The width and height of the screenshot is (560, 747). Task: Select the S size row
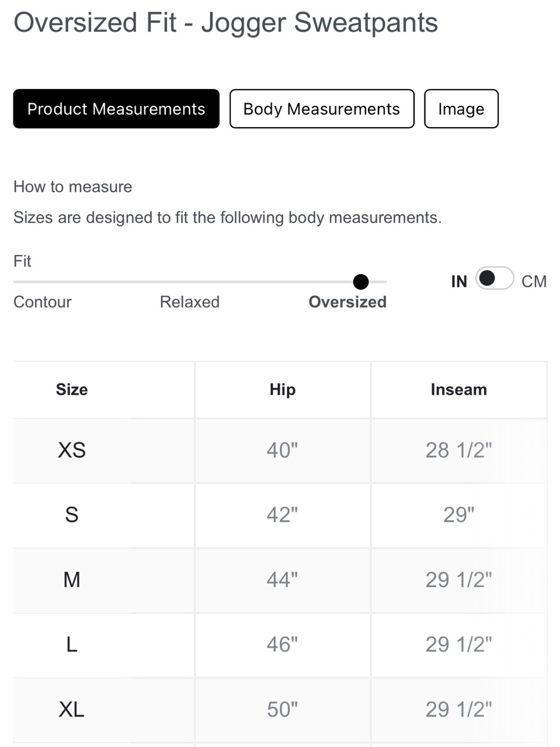click(x=280, y=516)
